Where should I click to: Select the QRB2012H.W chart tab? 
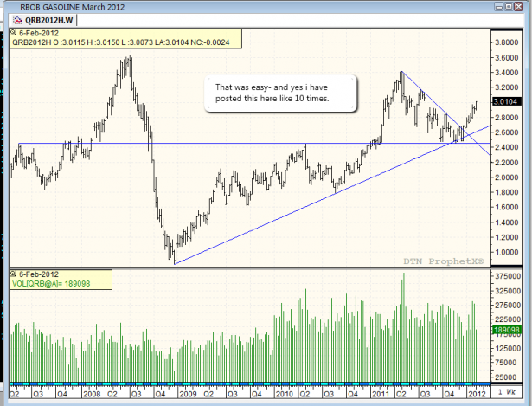coord(43,20)
